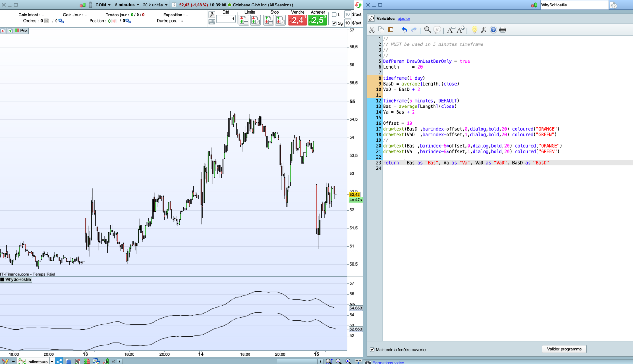Viewport: 633px width, 364px height.
Task: Click the undo arrow in code editor
Action: coord(404,30)
